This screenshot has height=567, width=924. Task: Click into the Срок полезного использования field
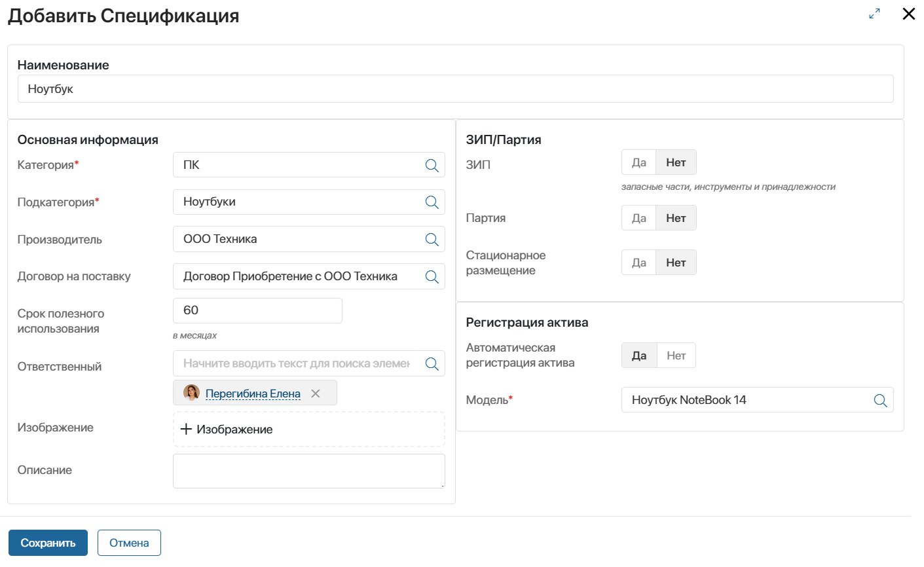[x=257, y=310]
